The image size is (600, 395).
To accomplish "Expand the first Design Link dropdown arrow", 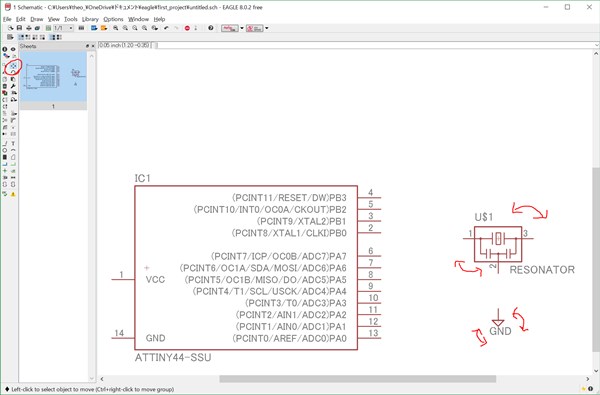I will [x=242, y=28].
